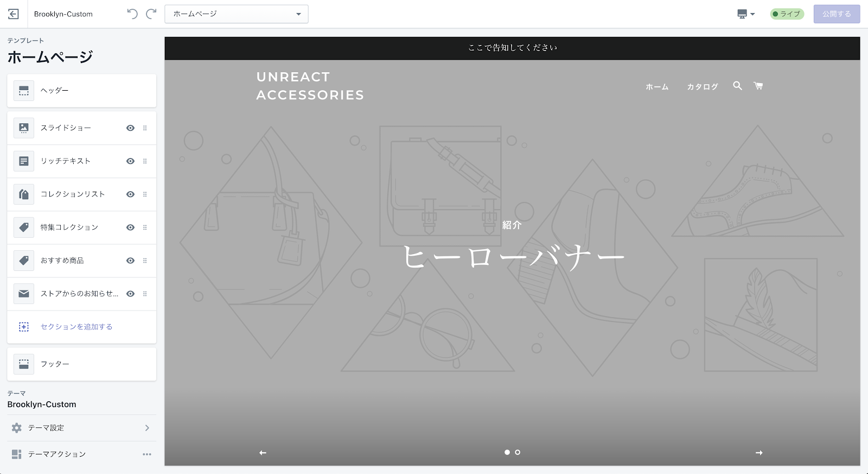Hide the スライドショー section
Screen dimensions: 868x474
[130, 128]
